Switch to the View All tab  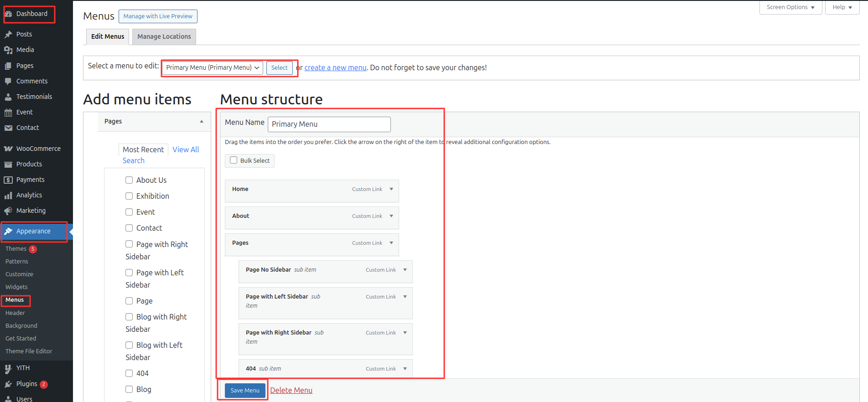tap(186, 149)
